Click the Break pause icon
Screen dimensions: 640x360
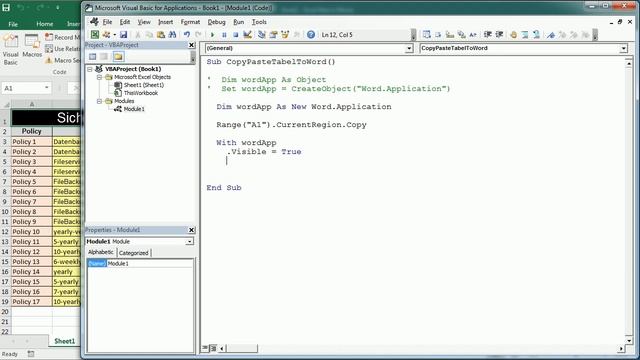pos(224,35)
